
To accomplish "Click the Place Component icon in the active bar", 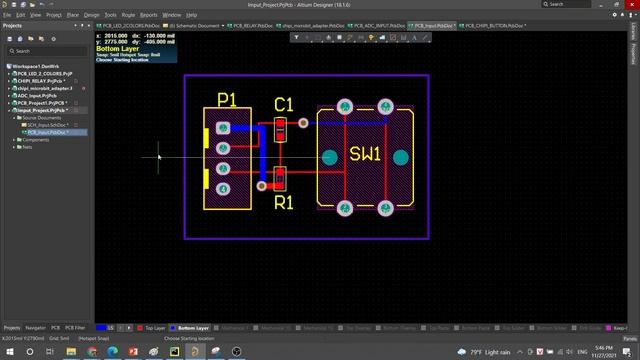I will click(329, 38).
